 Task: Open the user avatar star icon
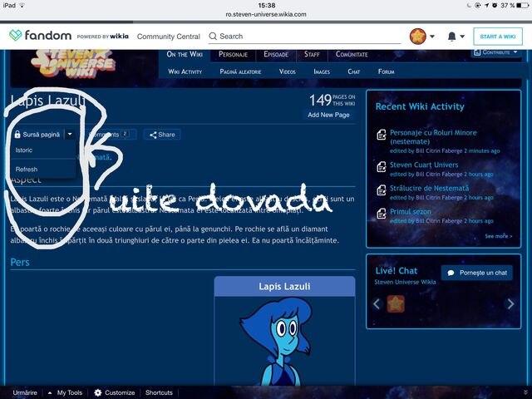tap(417, 37)
